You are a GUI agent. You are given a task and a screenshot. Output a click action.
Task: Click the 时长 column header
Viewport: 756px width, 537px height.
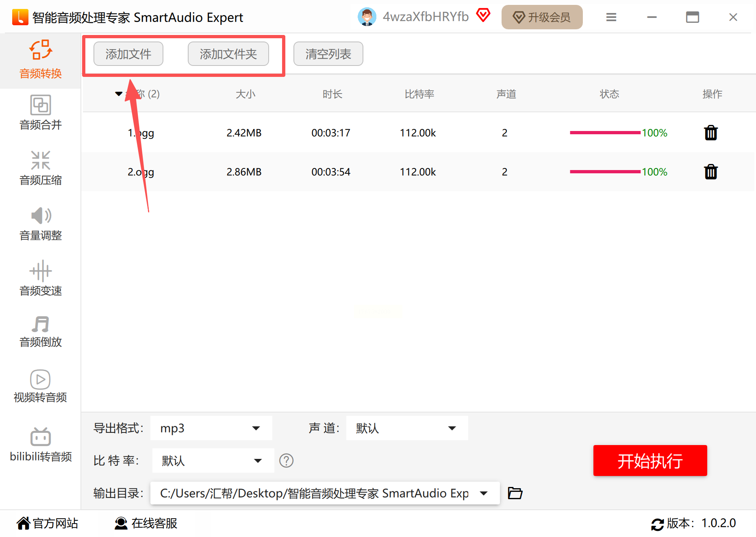point(332,94)
